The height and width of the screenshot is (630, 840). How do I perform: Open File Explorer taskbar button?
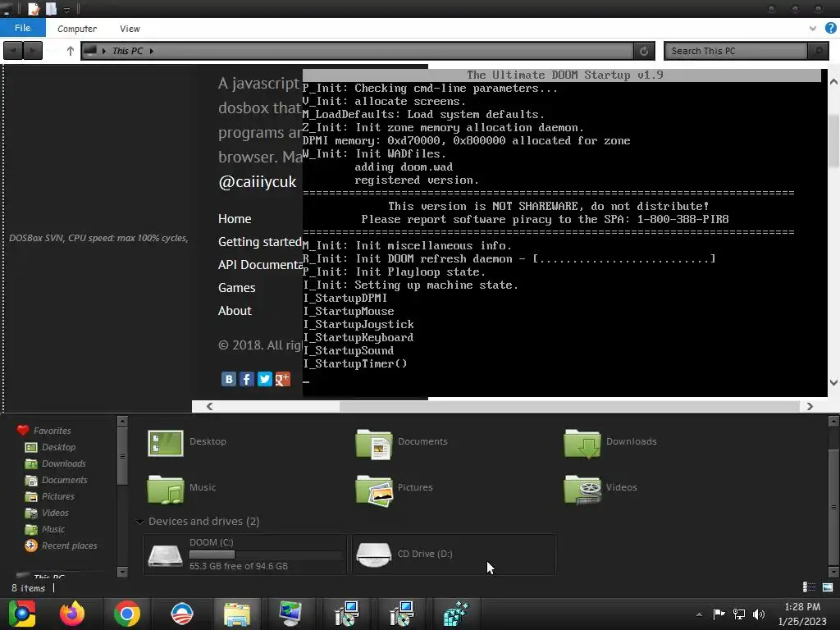tap(236, 614)
